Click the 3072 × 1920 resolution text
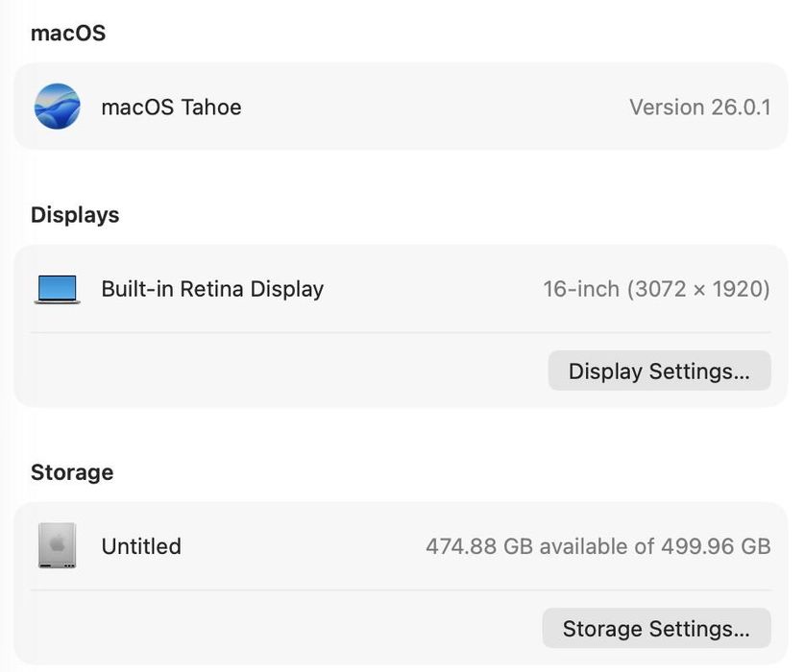Screen dimensions: 805x672 [698, 289]
